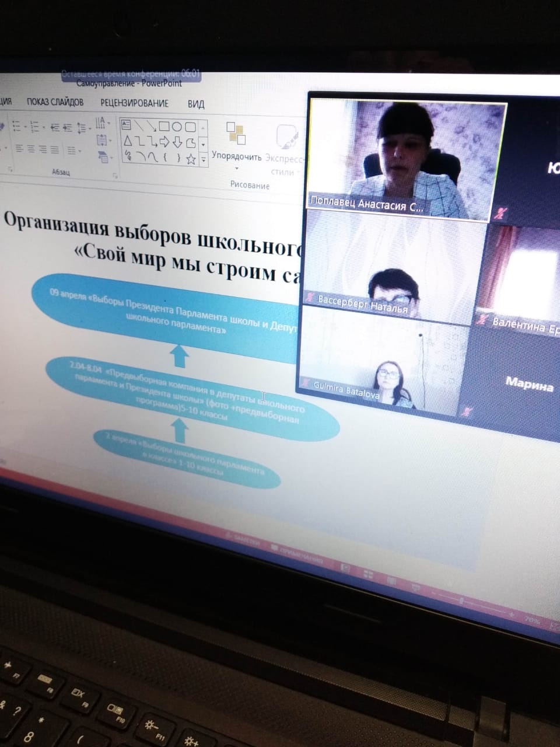The width and height of the screenshot is (560, 747).
Task: Align paragraph text to the right
Action: coord(43,149)
